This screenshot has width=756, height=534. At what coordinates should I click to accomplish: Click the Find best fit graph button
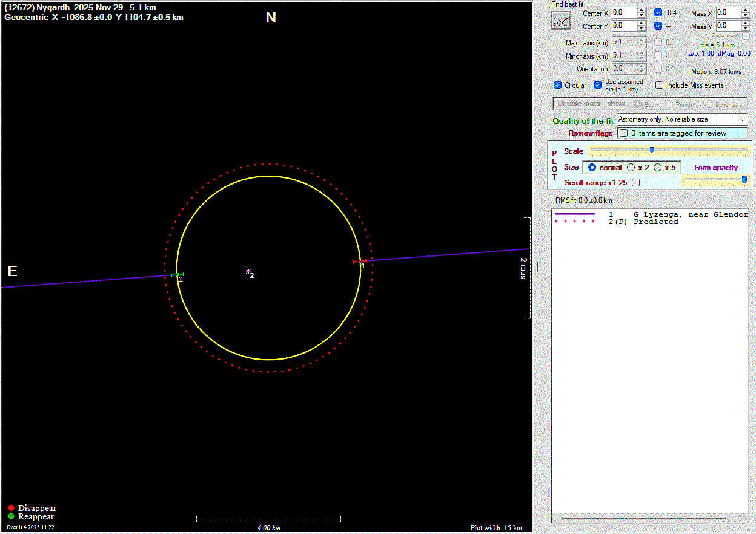[562, 20]
